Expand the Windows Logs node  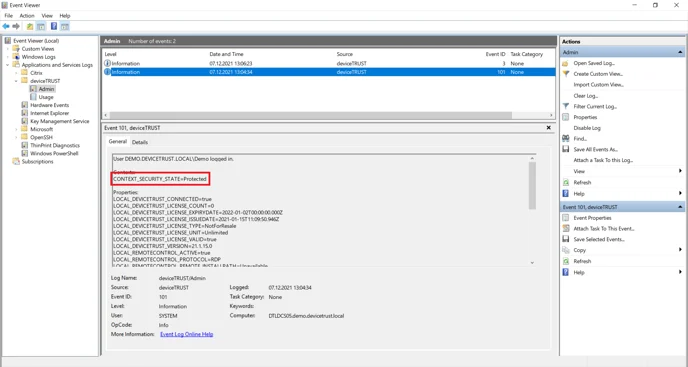click(x=7, y=57)
